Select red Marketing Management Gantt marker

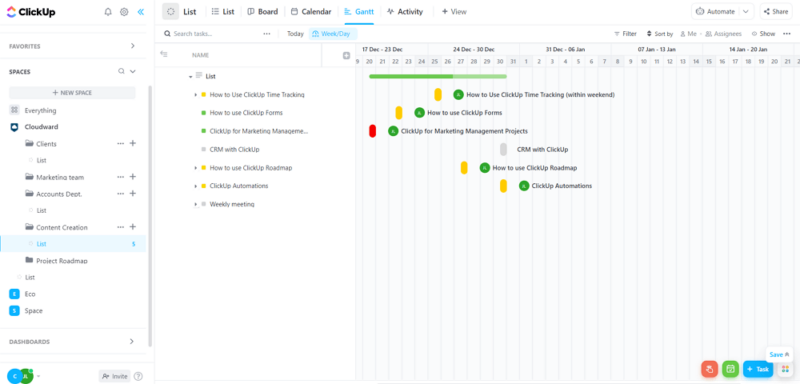(372, 131)
